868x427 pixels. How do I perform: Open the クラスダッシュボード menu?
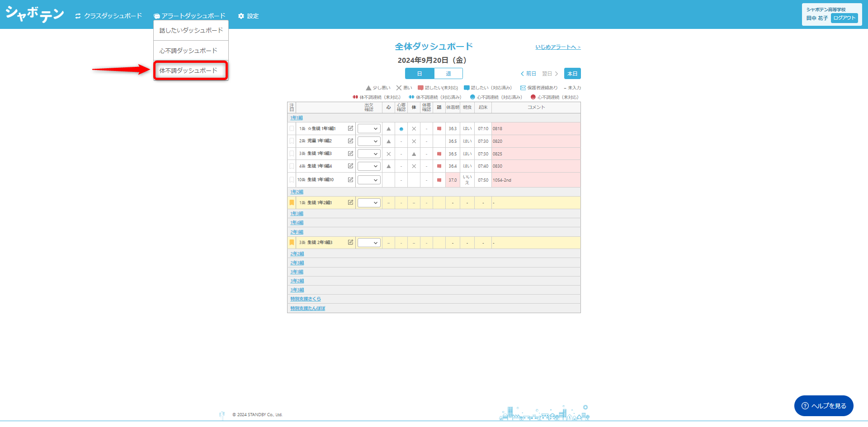pyautogui.click(x=108, y=16)
